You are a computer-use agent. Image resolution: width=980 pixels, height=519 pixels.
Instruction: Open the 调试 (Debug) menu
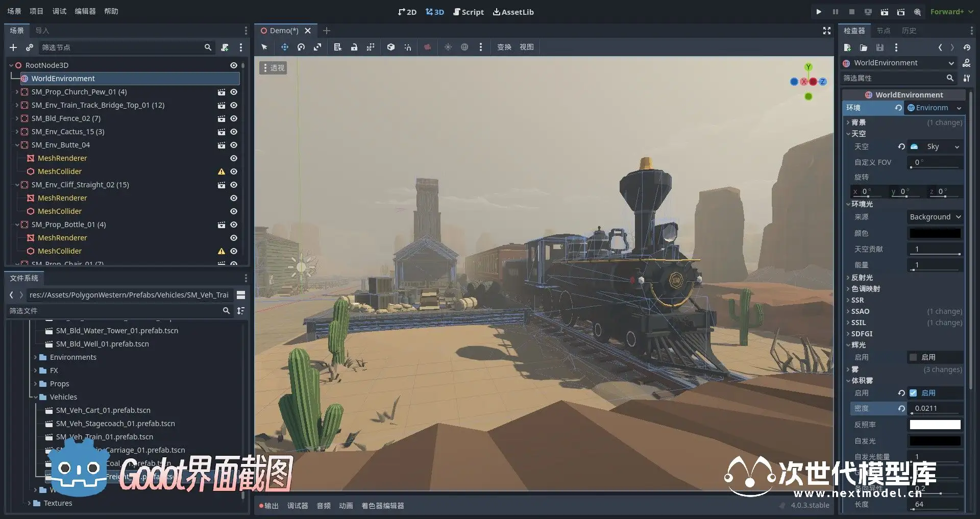click(59, 11)
